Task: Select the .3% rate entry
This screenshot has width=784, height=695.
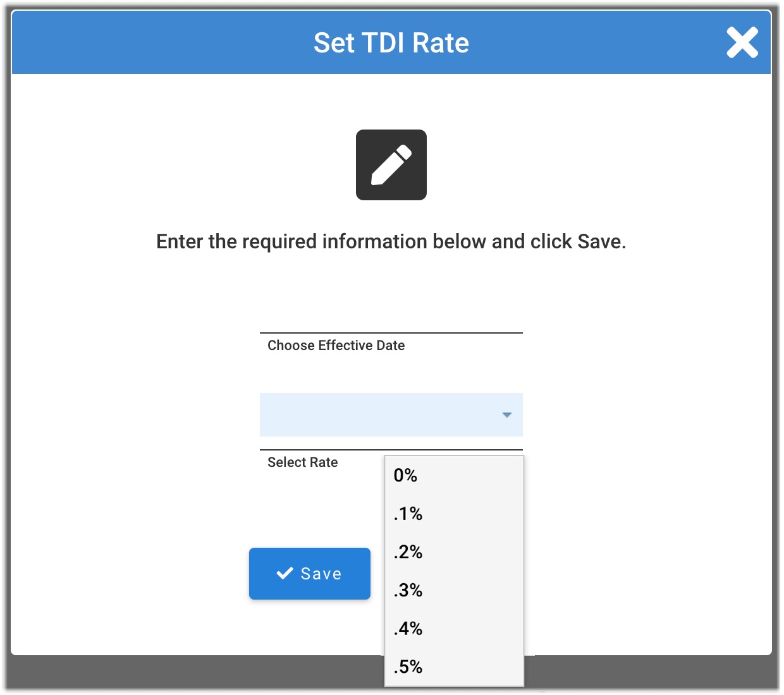Action: click(408, 590)
